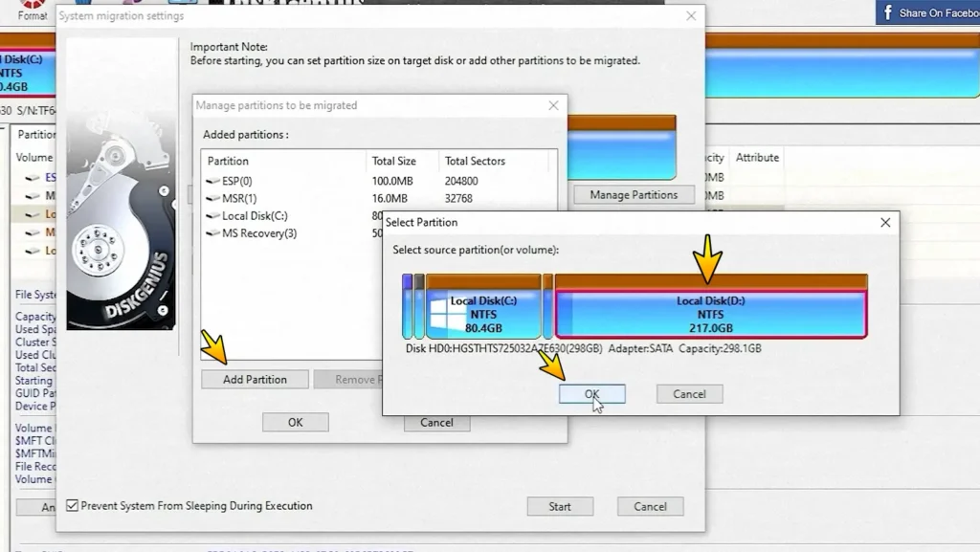Image resolution: width=980 pixels, height=552 pixels.
Task: Click Share On Facebook button
Action: click(x=927, y=12)
